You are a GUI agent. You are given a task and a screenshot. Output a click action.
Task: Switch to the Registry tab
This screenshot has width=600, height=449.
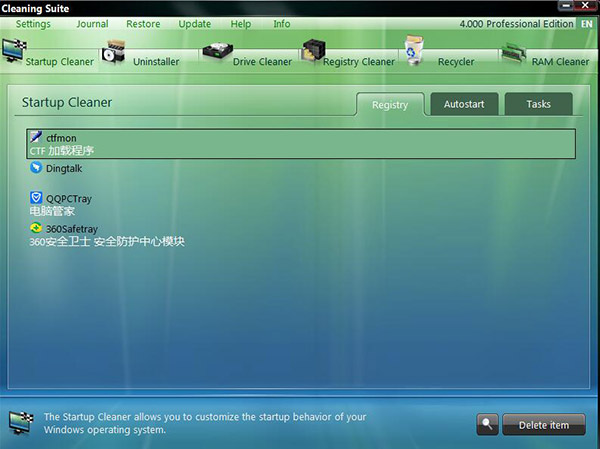tap(390, 104)
